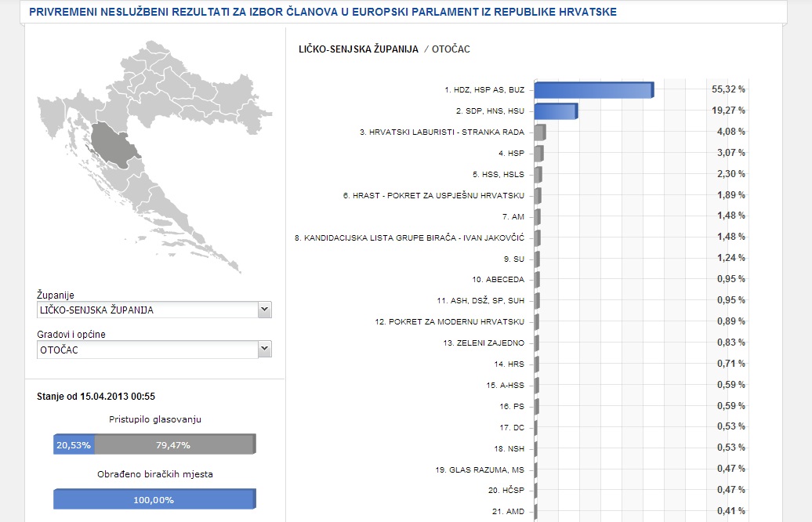
Task: Click the 3,07 % value
Action: point(730,153)
